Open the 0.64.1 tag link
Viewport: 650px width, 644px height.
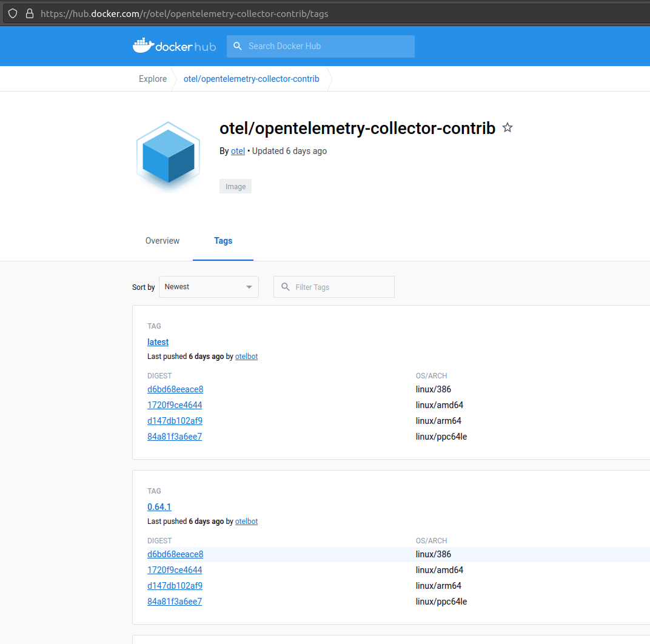pyautogui.click(x=159, y=506)
